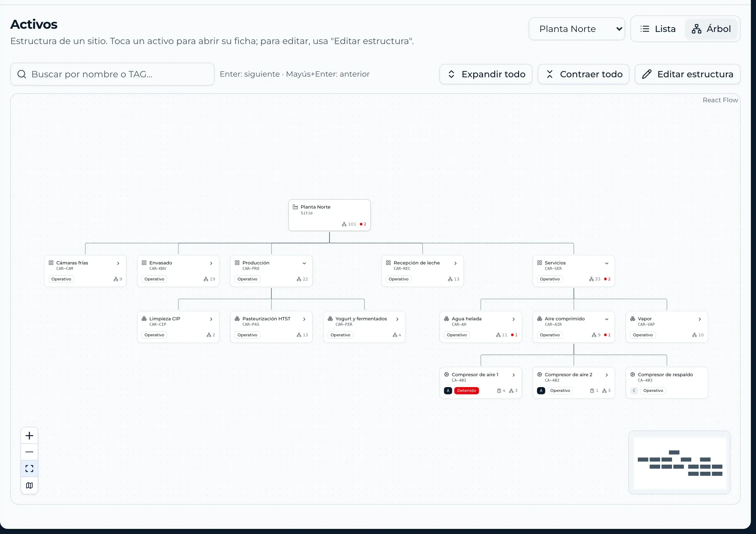
Task: Expand the Pasteurización HTST chevron
Action: point(304,319)
